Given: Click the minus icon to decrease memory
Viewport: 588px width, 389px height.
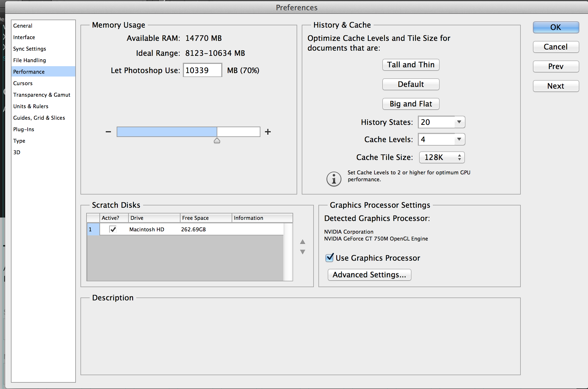Looking at the screenshot, I should pyautogui.click(x=108, y=132).
